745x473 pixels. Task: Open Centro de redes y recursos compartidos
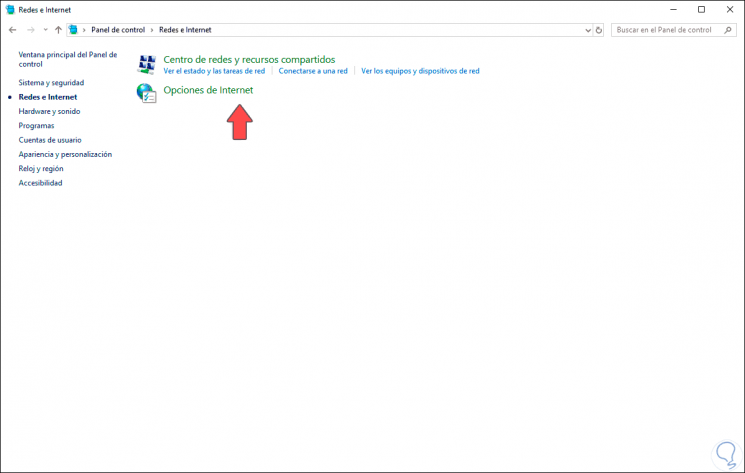tap(249, 59)
